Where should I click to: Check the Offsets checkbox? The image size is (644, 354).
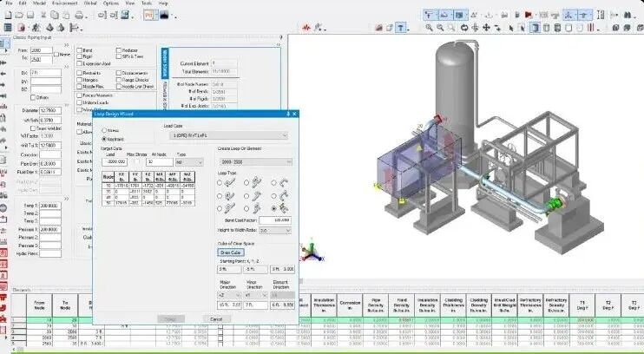pyautogui.click(x=33, y=98)
